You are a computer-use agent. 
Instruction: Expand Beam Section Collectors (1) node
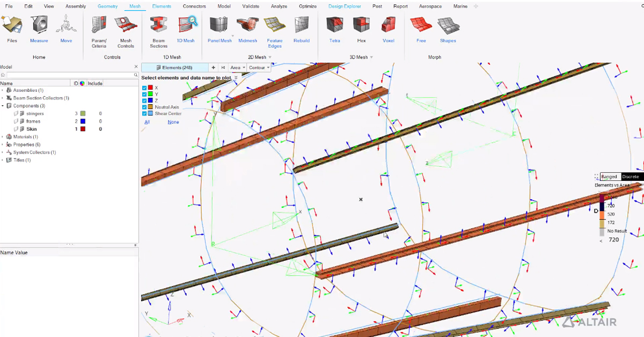coord(3,98)
